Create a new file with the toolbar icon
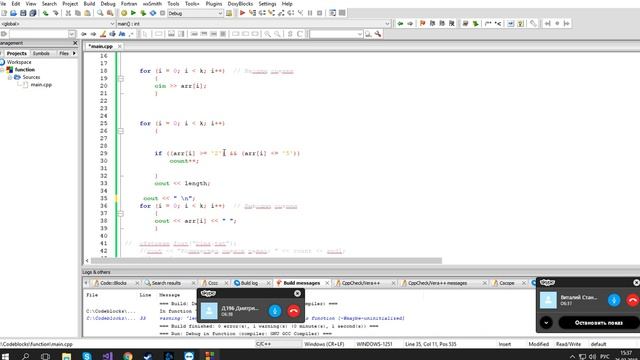 [x=4, y=13]
